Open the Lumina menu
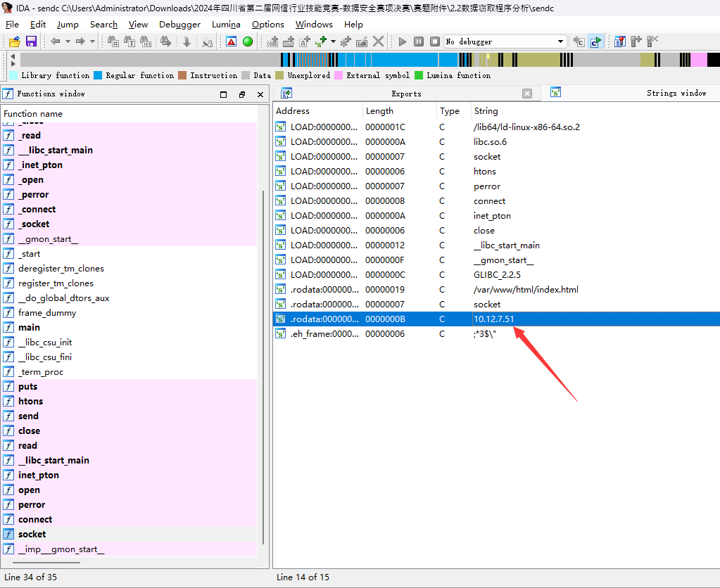Image resolution: width=720 pixels, height=588 pixels. click(x=226, y=25)
